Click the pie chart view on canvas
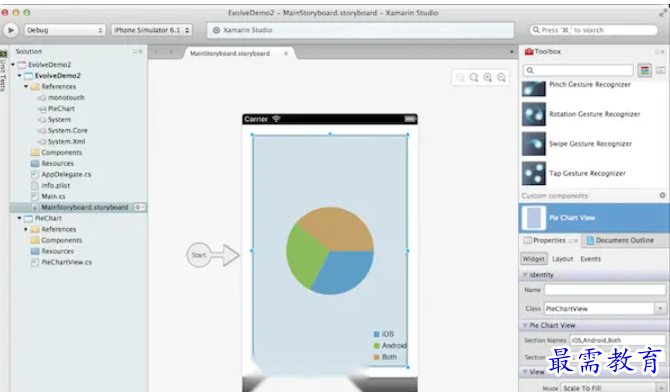670x392 pixels. point(330,251)
